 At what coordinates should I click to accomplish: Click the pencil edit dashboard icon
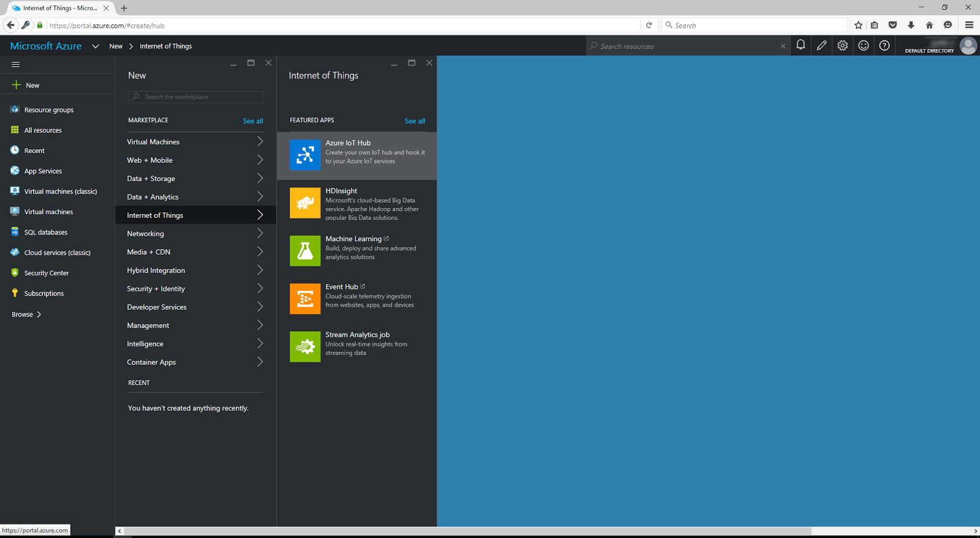(x=821, y=45)
